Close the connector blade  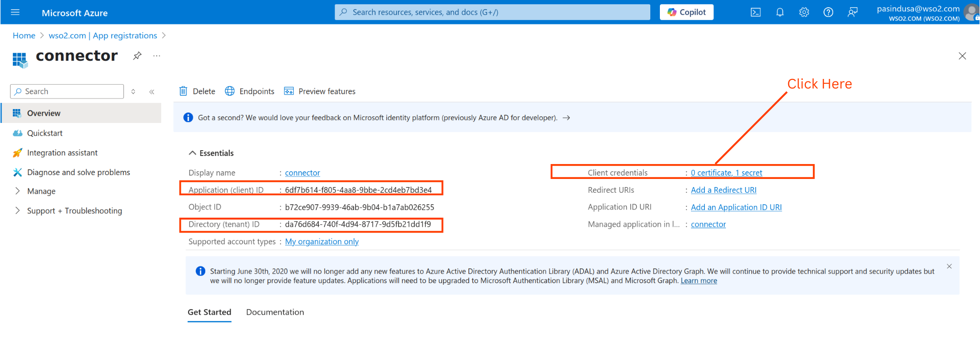pyautogui.click(x=962, y=56)
